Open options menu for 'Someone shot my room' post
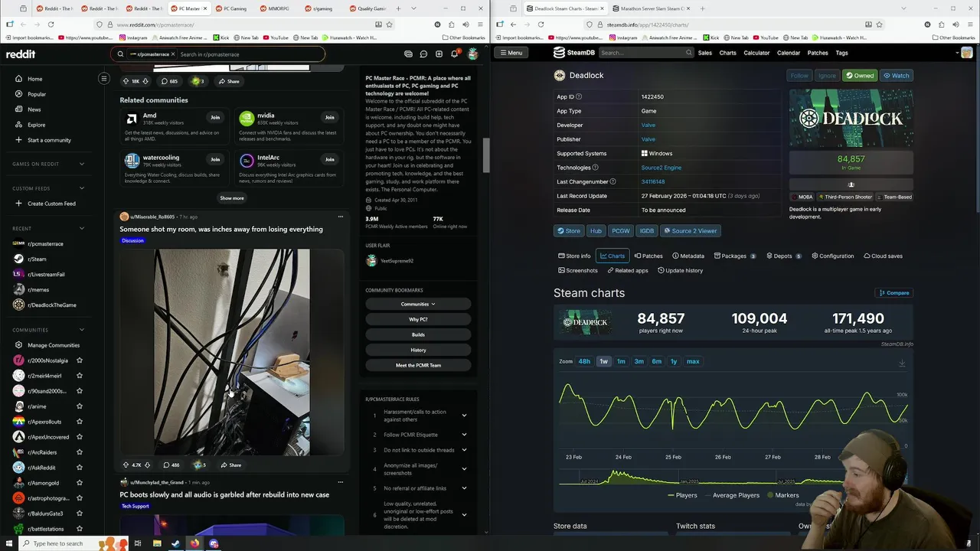The image size is (980, 551). [x=341, y=217]
